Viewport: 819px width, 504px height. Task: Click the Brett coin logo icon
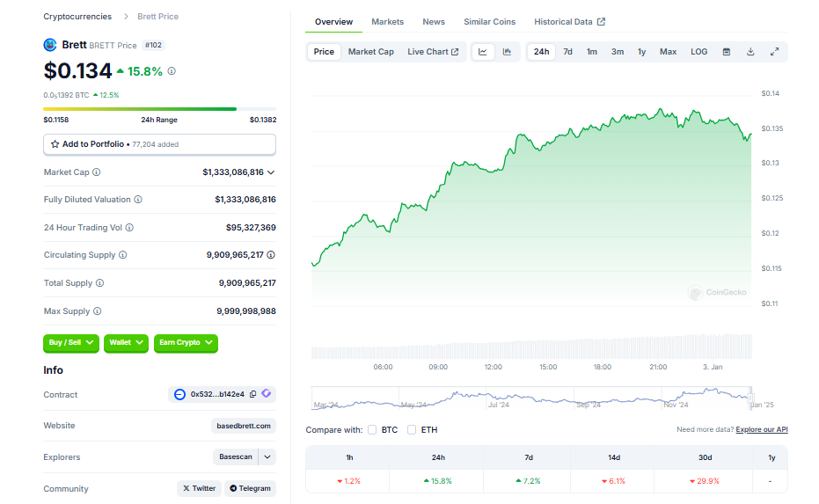pyautogui.click(x=50, y=45)
